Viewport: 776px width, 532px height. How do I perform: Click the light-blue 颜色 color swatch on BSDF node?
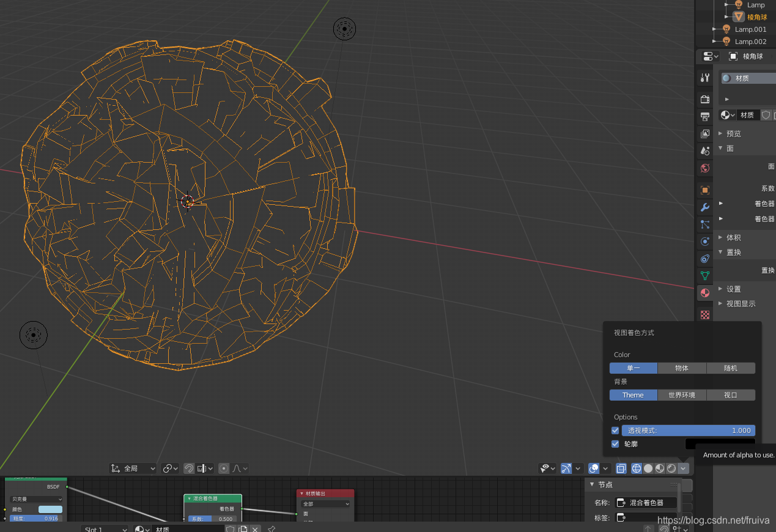click(x=50, y=509)
